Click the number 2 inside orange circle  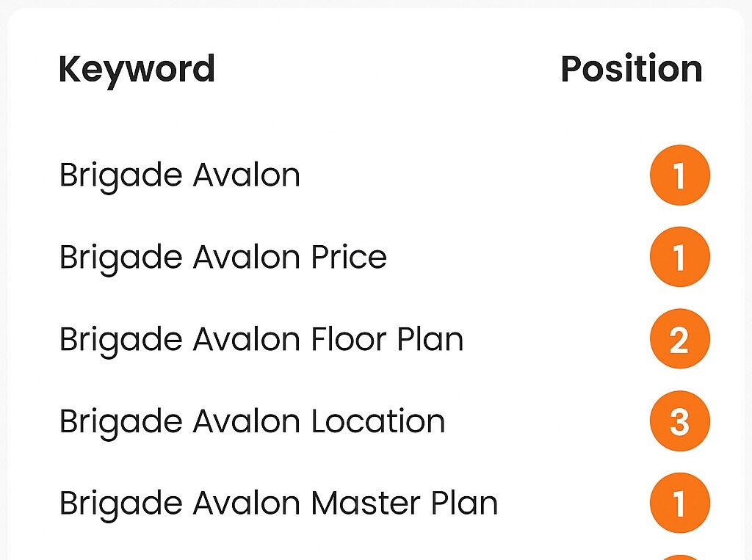pos(679,340)
